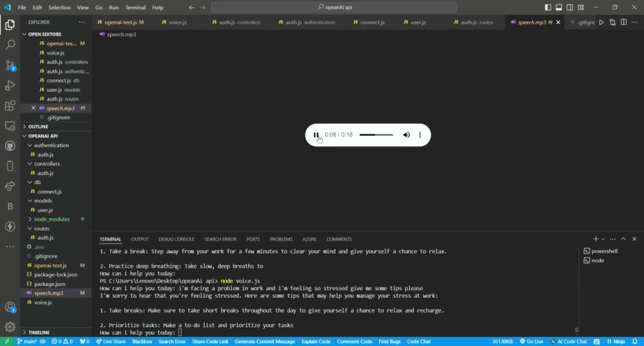
Task: Switch to the PROBLEMS panel tab
Action: click(281, 239)
